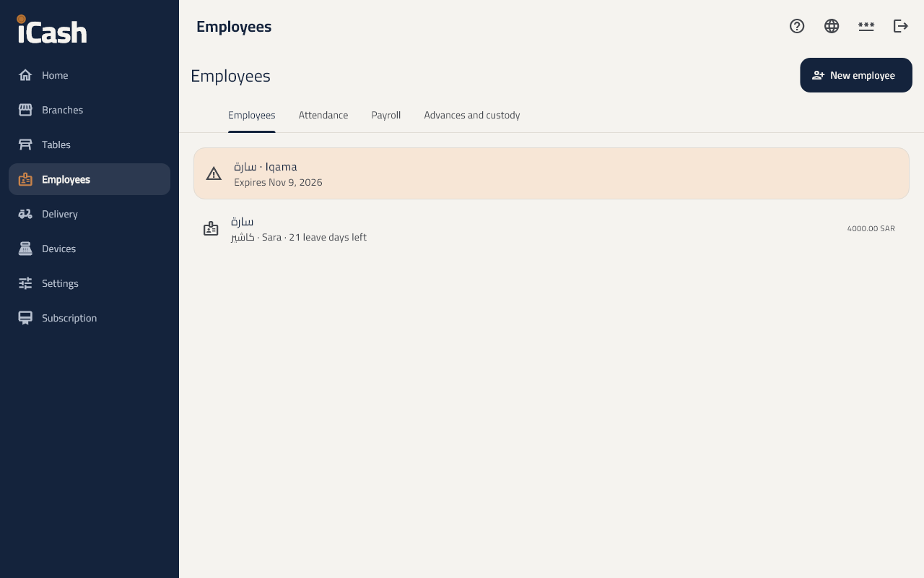Switch to the Employees tab
Image resolution: width=924 pixels, height=578 pixels.
click(252, 116)
